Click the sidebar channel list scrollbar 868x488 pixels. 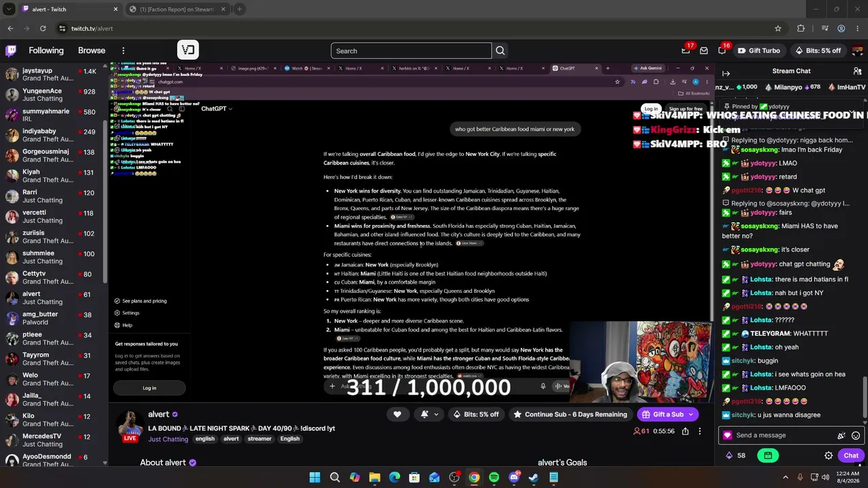(105, 203)
